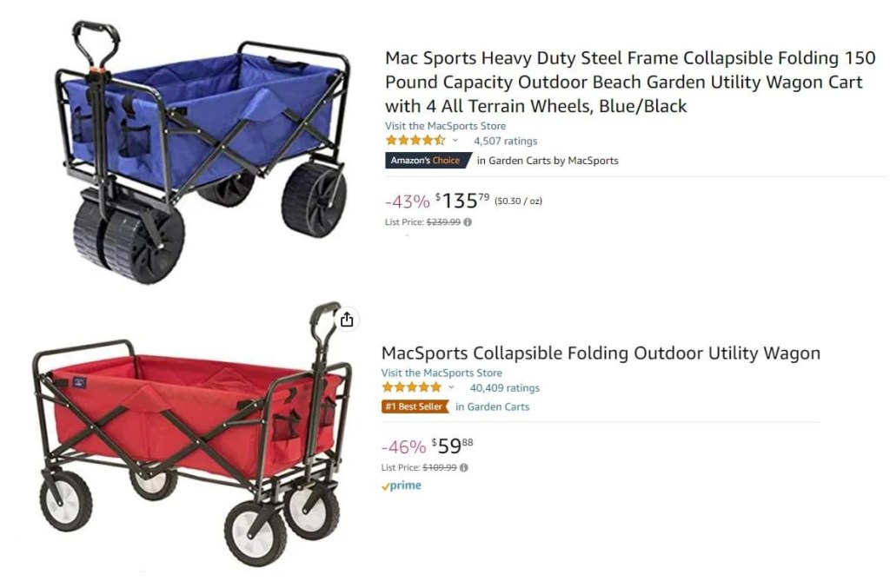
Task: Select the blue beach wagon product image
Action: click(x=200, y=152)
